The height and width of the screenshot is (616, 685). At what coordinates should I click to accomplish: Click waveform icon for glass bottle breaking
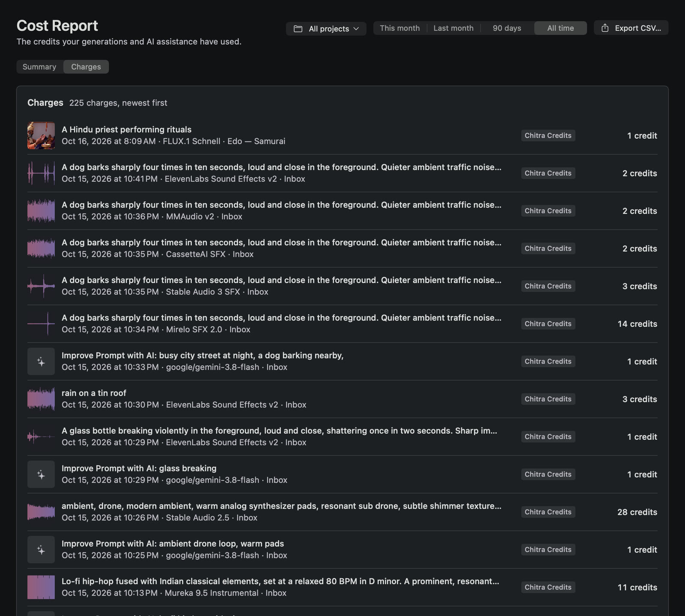[41, 437]
